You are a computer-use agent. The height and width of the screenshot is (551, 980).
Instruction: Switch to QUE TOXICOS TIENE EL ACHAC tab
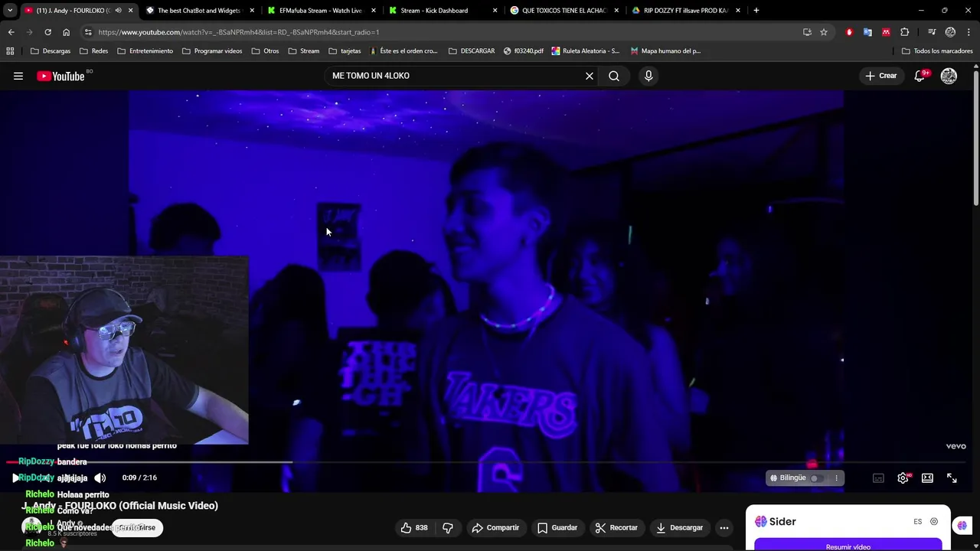point(564,11)
